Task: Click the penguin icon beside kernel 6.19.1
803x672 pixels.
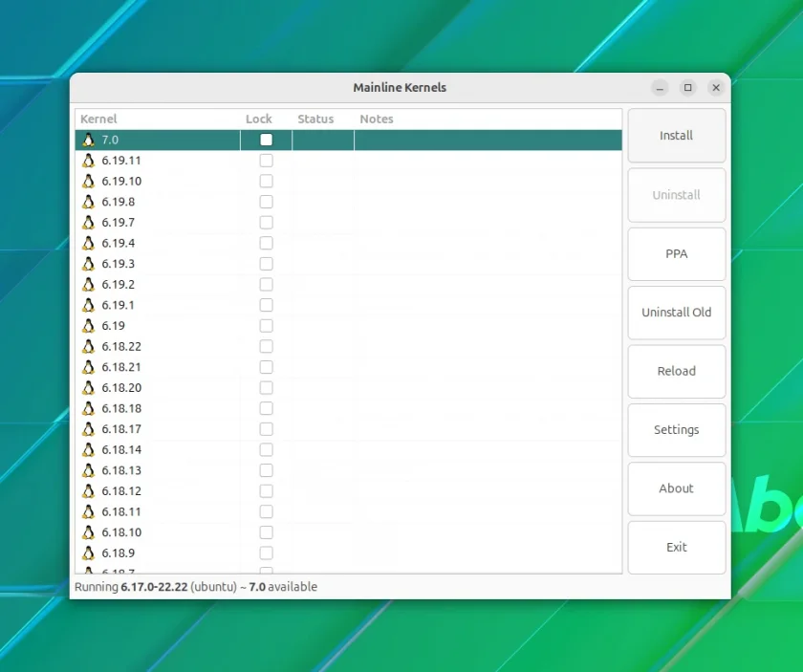Action: 89,305
